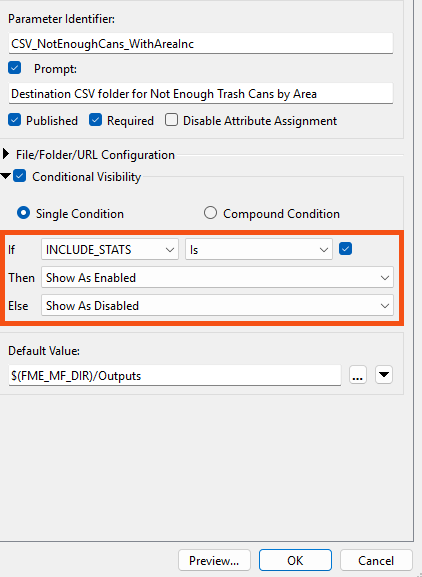Select the Compound Condition radio button
Screen dimensions: 422x577
tap(210, 213)
